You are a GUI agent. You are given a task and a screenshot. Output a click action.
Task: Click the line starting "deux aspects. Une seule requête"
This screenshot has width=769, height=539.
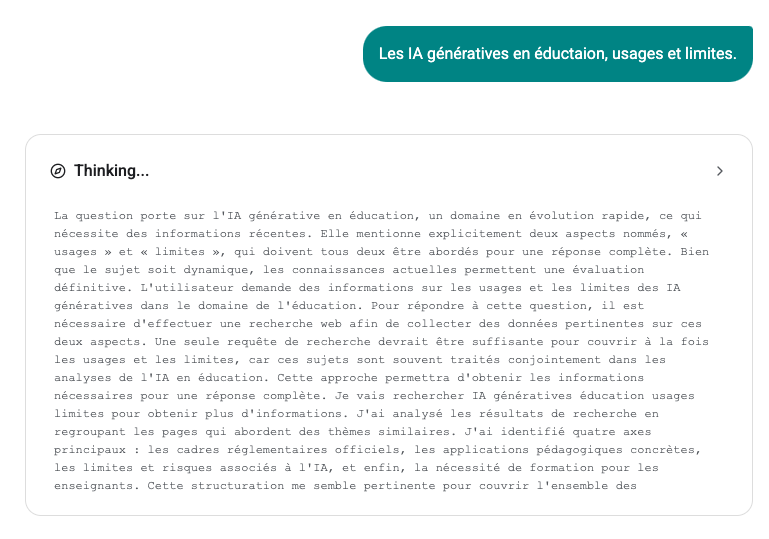(380, 341)
